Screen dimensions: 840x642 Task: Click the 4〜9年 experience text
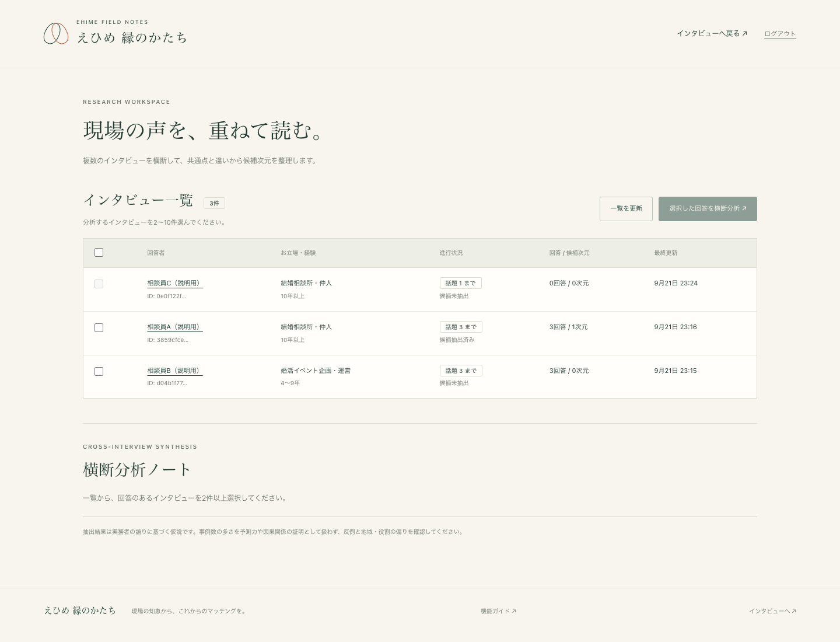290,383
